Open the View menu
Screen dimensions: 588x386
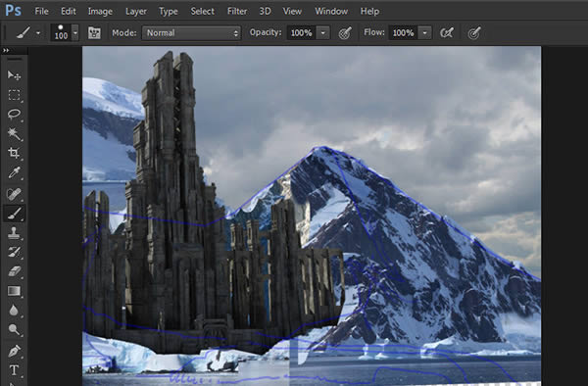click(x=292, y=11)
